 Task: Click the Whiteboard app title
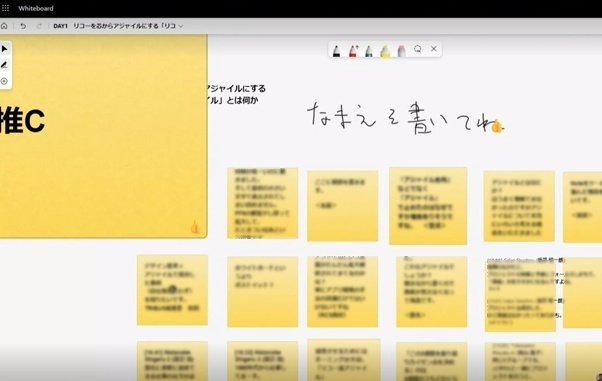pos(36,8)
